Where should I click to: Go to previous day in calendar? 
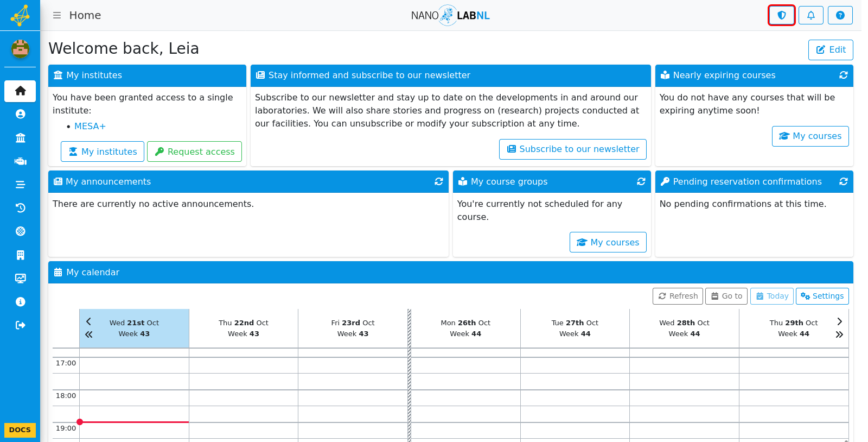tap(89, 321)
